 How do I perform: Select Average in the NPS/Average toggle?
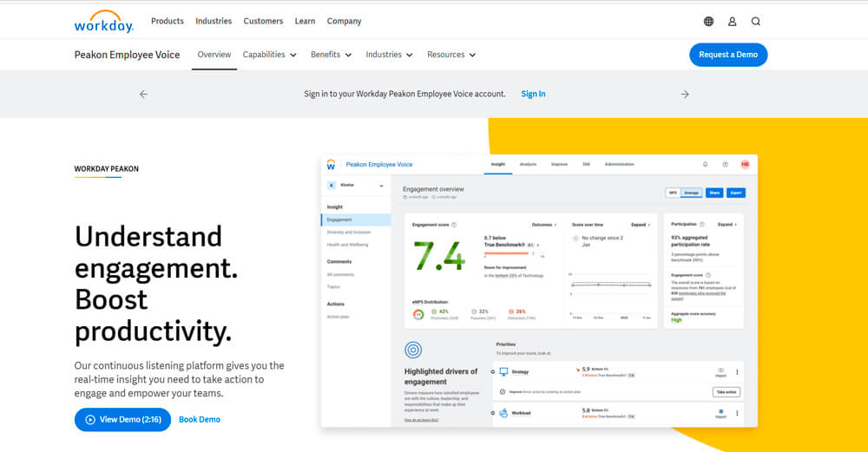click(692, 193)
